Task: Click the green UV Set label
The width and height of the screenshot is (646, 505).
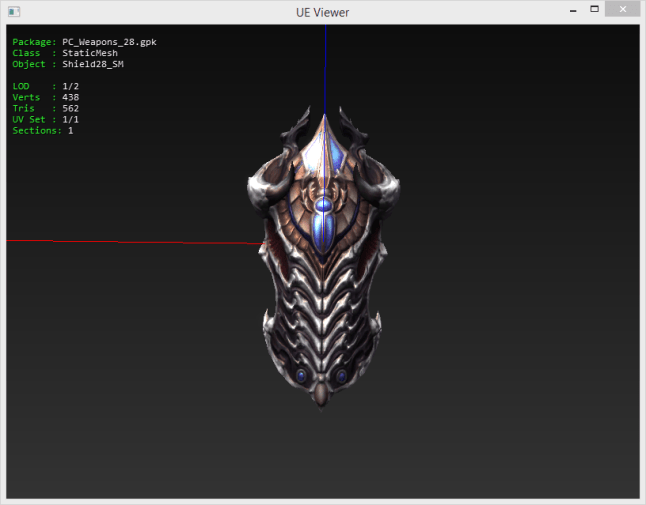Action: 28,120
